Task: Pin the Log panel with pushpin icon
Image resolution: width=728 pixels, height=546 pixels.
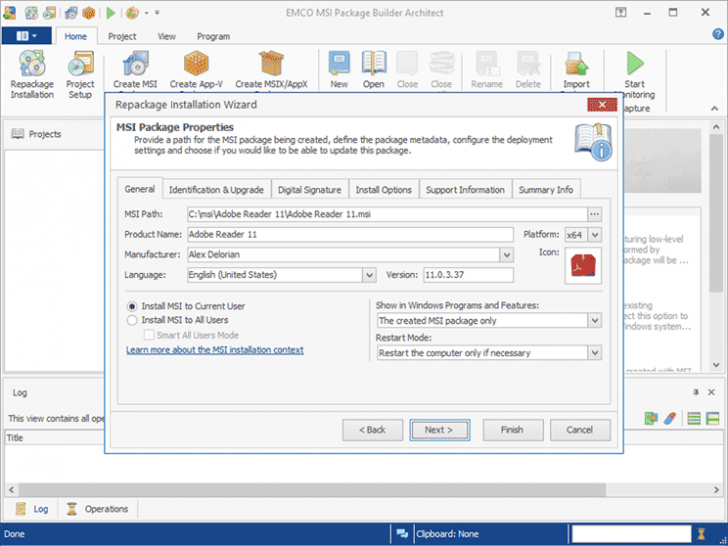Action: point(696,392)
